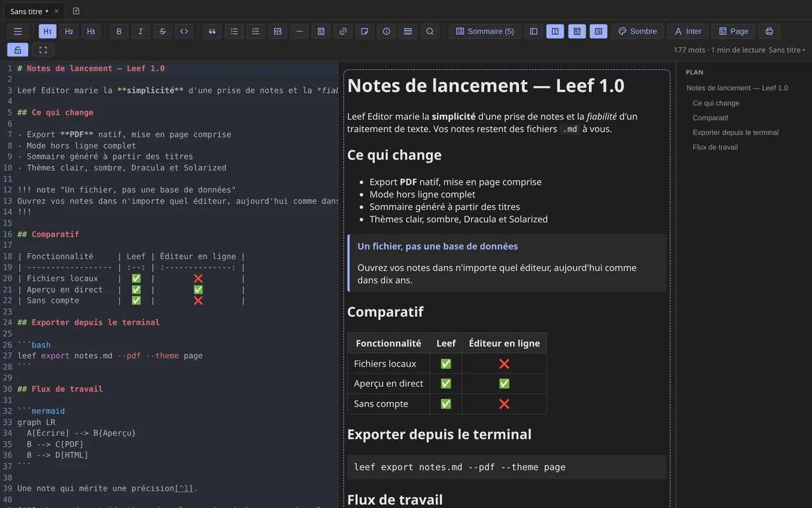Open the Page layout selector in the toolbar
Viewport: 812px width, 508px height.
point(733,31)
